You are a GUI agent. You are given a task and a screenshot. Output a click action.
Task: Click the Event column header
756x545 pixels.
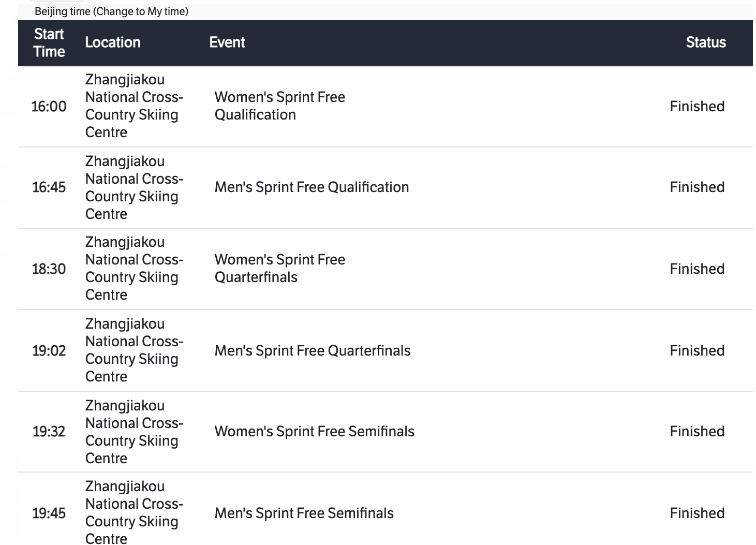227,42
